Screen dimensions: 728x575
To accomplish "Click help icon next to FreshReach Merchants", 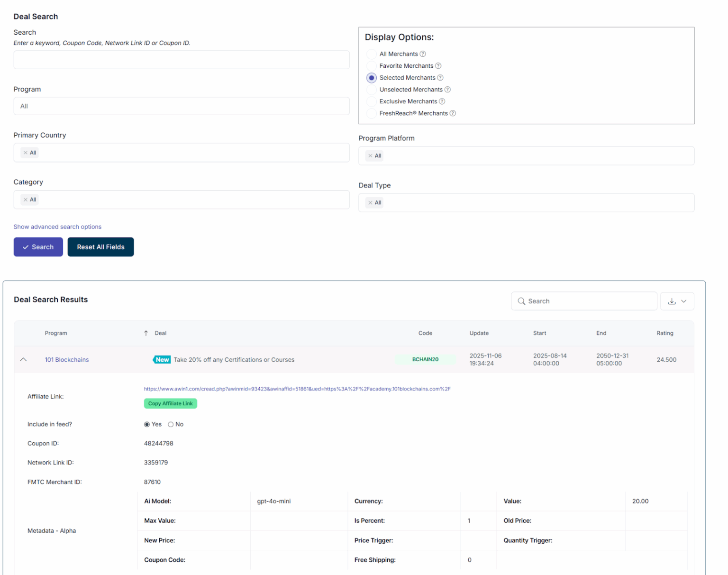I will [453, 113].
